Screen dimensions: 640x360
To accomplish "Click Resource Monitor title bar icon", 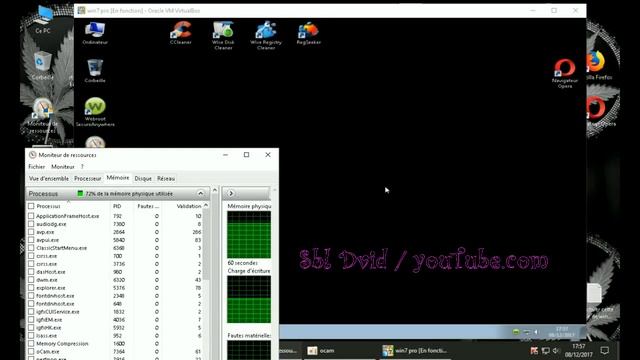I will tap(33, 155).
